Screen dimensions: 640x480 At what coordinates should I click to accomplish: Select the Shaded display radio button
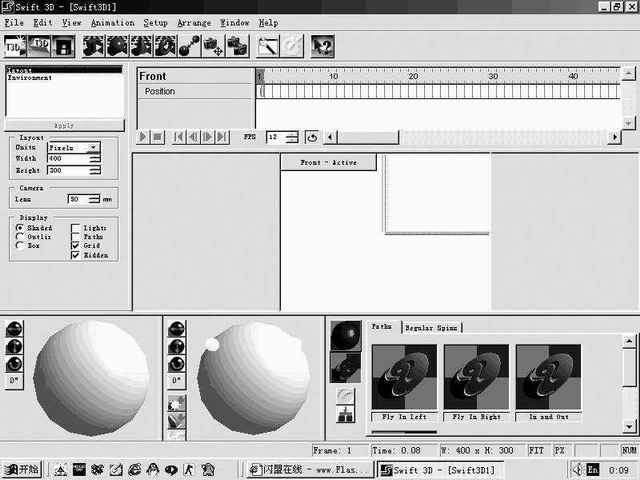click(20, 228)
